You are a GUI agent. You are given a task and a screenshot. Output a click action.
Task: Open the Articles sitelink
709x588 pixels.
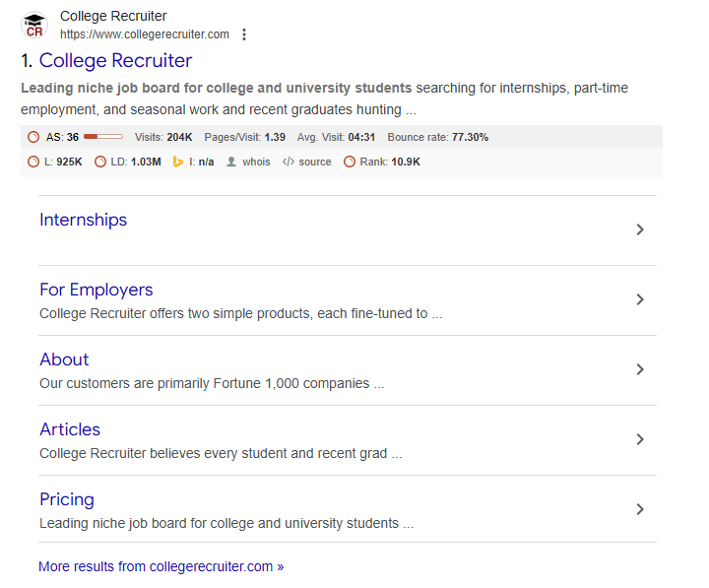click(x=70, y=429)
